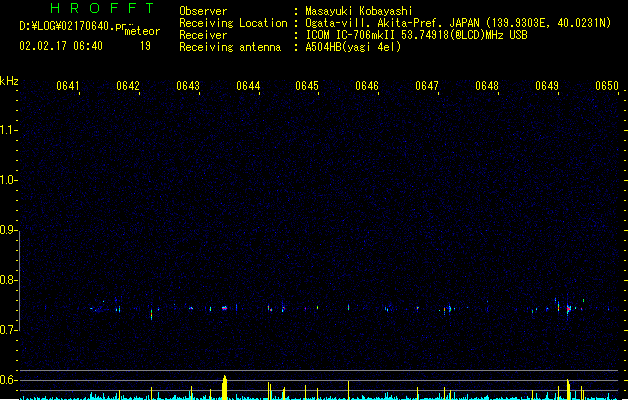Click the 1.1 kHz frequency label
The image size is (629, 400).
(x=8, y=130)
